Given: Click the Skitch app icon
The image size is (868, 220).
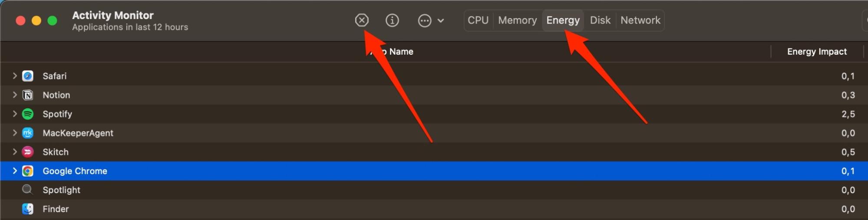Looking at the screenshot, I should tap(28, 152).
